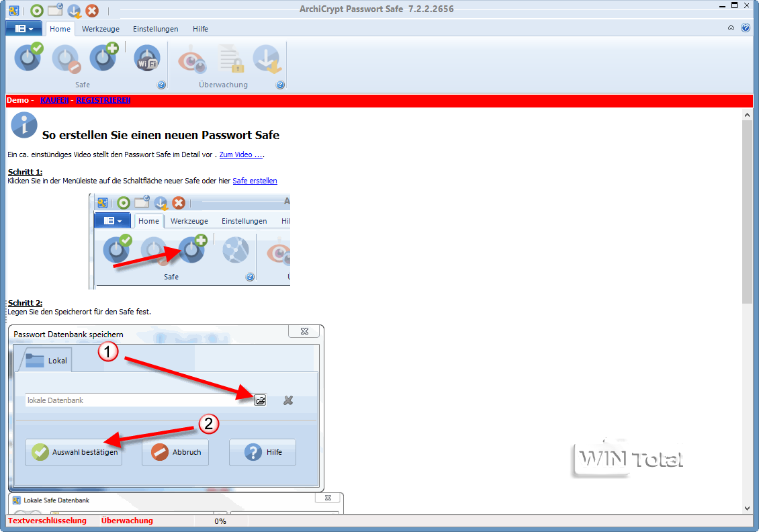This screenshot has height=532, width=759.
Task: Switch to the Einstellungen tab
Action: click(x=155, y=29)
